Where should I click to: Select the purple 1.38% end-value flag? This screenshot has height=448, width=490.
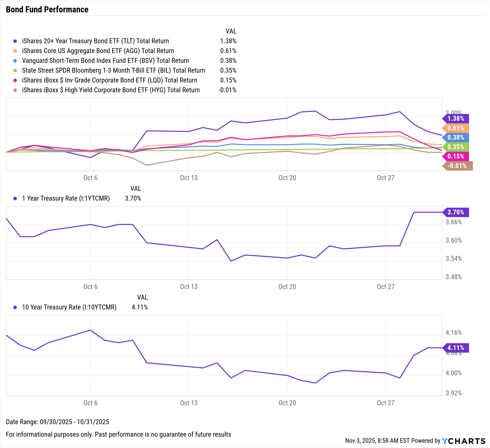(x=456, y=119)
